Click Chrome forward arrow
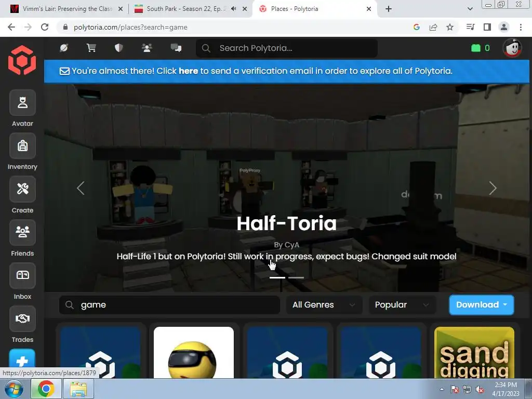The height and width of the screenshot is (399, 532). click(x=28, y=27)
